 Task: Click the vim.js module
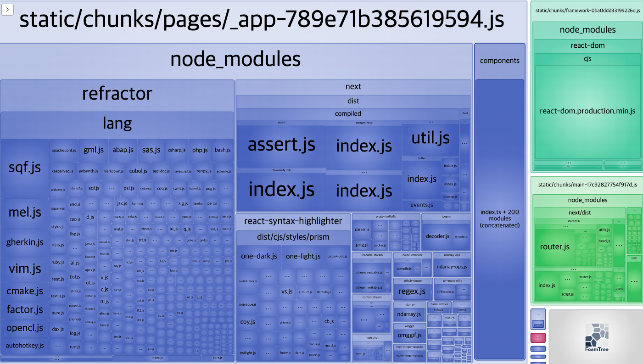pos(25,269)
